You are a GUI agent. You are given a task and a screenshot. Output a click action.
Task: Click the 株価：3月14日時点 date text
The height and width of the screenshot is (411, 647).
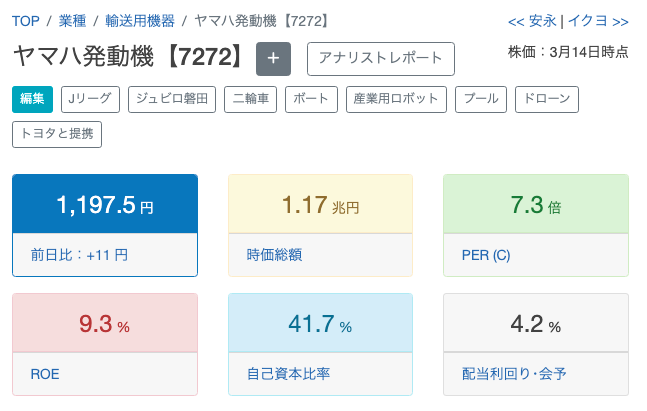[568, 52]
